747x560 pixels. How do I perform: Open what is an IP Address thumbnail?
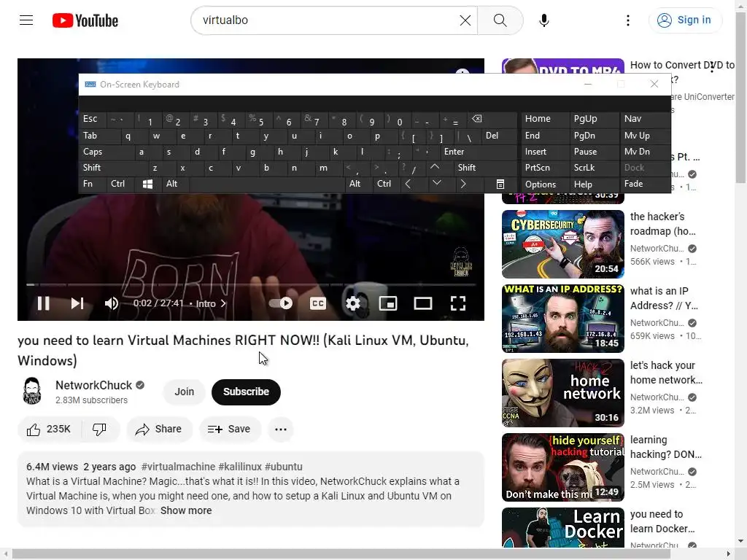[562, 319]
